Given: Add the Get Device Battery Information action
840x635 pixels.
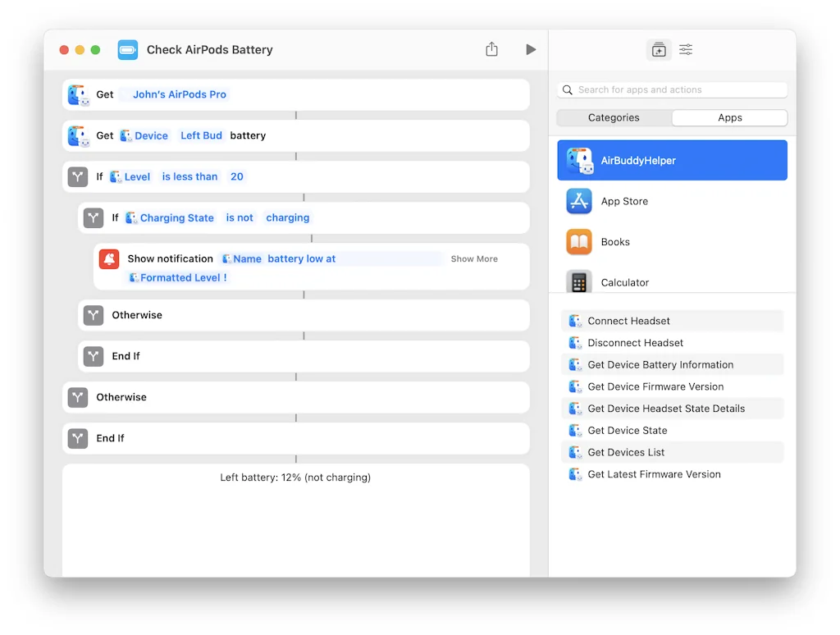Looking at the screenshot, I should pos(660,364).
